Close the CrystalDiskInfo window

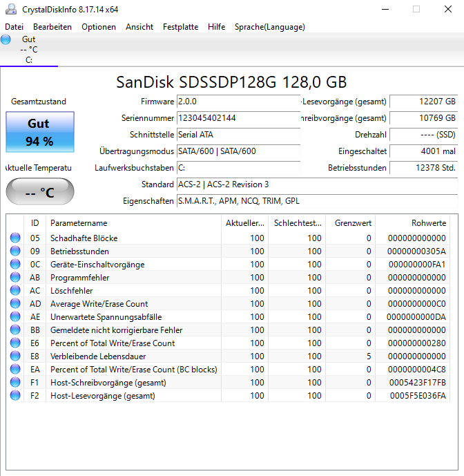(448, 10)
